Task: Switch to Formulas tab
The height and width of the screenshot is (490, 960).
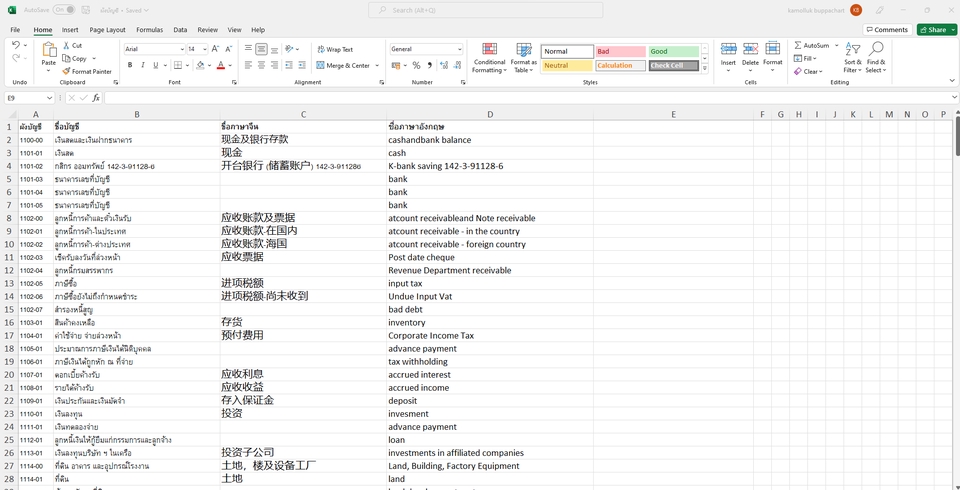Action: click(x=149, y=29)
